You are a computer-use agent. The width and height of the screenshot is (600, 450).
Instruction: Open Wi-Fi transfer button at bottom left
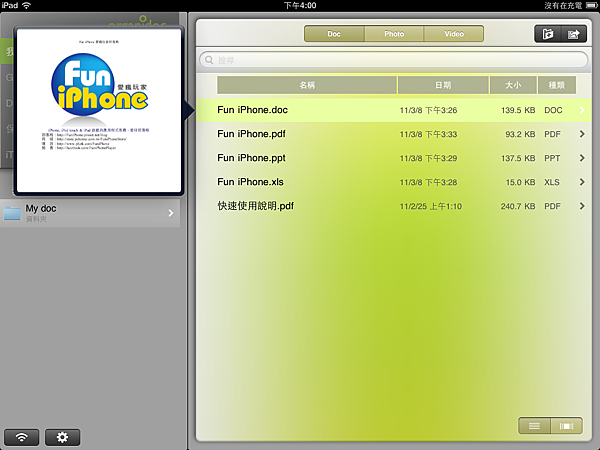tap(21, 437)
